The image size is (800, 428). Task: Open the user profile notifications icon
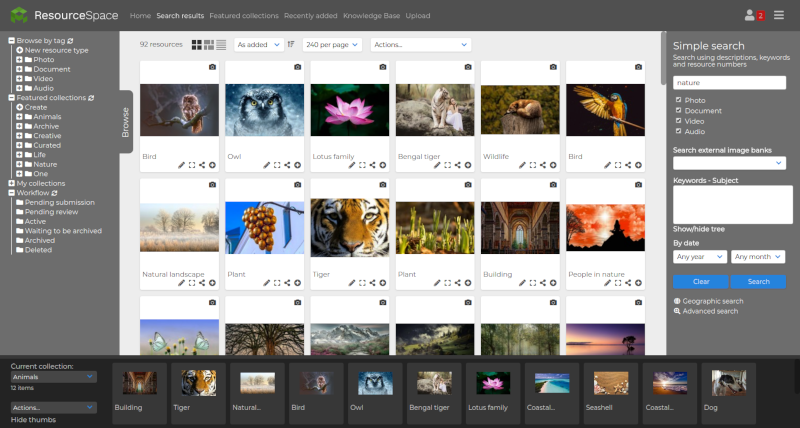pyautogui.click(x=750, y=15)
